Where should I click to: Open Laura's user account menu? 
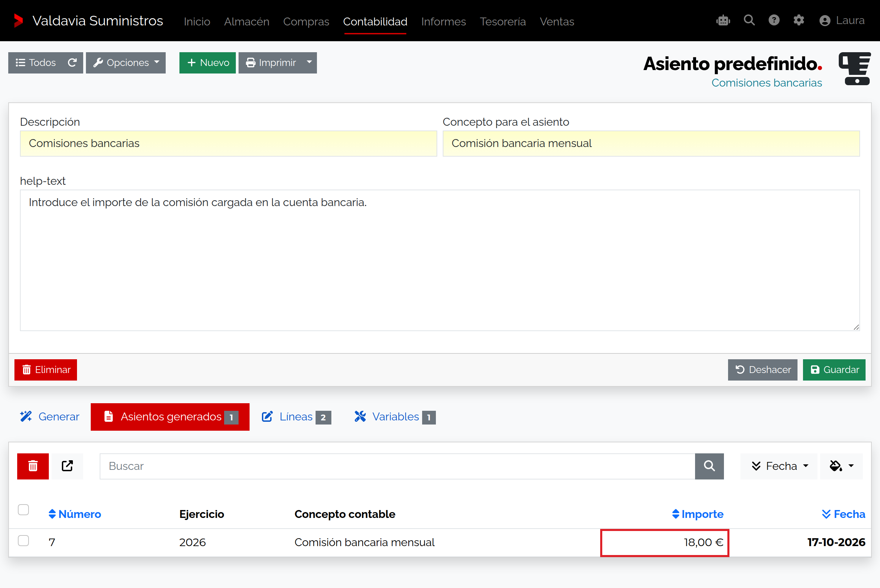[842, 20]
